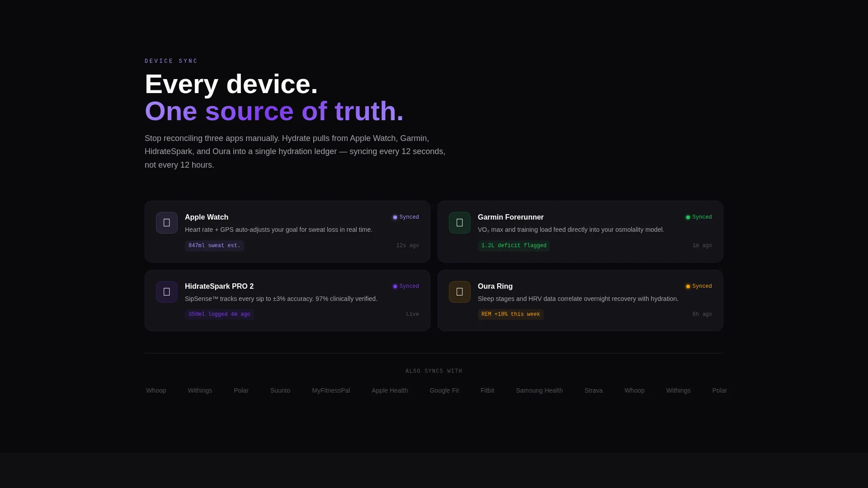Open the Garmin Forerunner card title

(511, 217)
